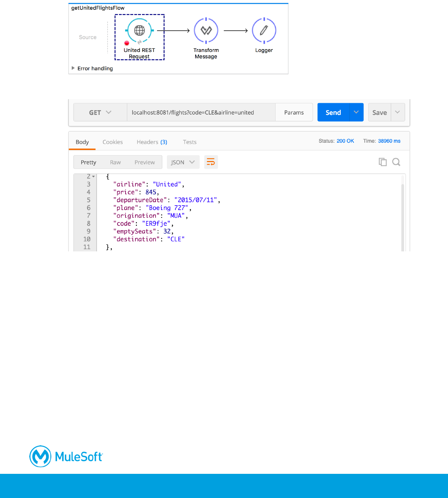The image size is (448, 498).
Task: Open the Params editor
Action: tap(294, 112)
